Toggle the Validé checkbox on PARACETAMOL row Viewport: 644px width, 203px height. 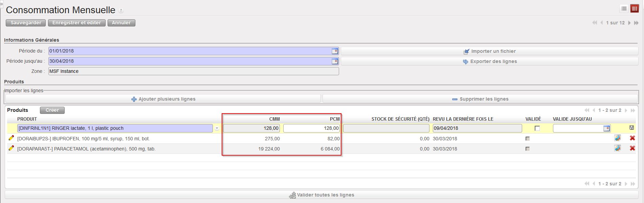coord(528,149)
